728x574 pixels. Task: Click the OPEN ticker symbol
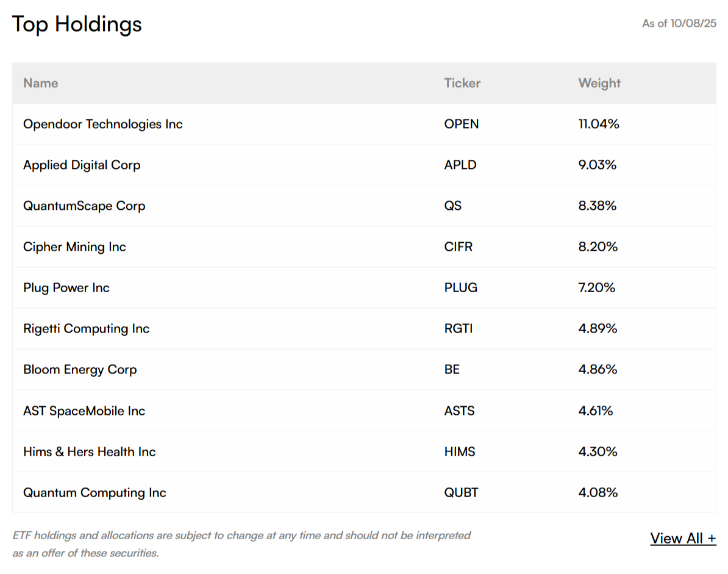click(462, 124)
